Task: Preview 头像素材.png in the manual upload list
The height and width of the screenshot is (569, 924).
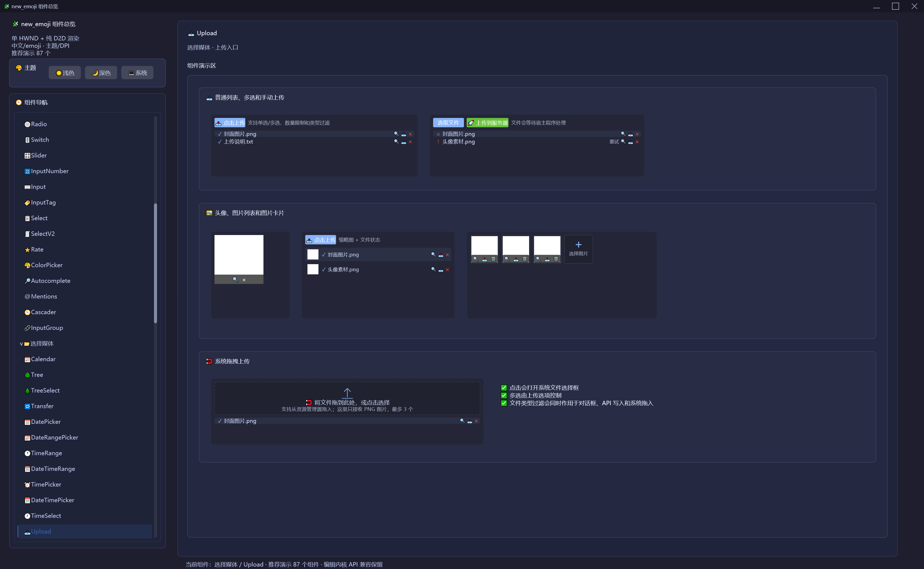Action: click(623, 142)
